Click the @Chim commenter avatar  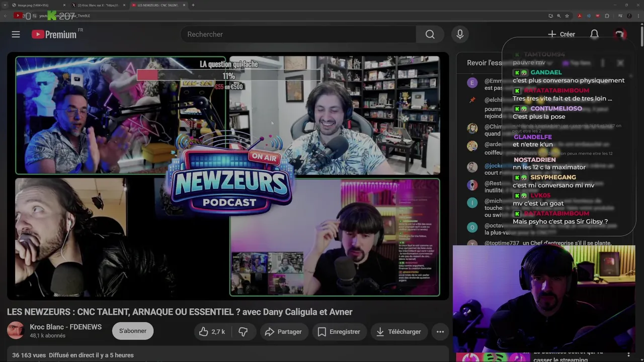[472, 128]
